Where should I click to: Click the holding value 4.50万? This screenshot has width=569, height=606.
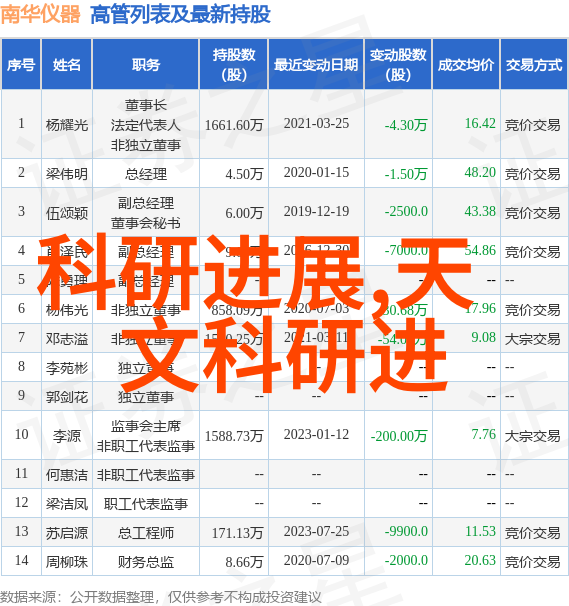point(244,174)
